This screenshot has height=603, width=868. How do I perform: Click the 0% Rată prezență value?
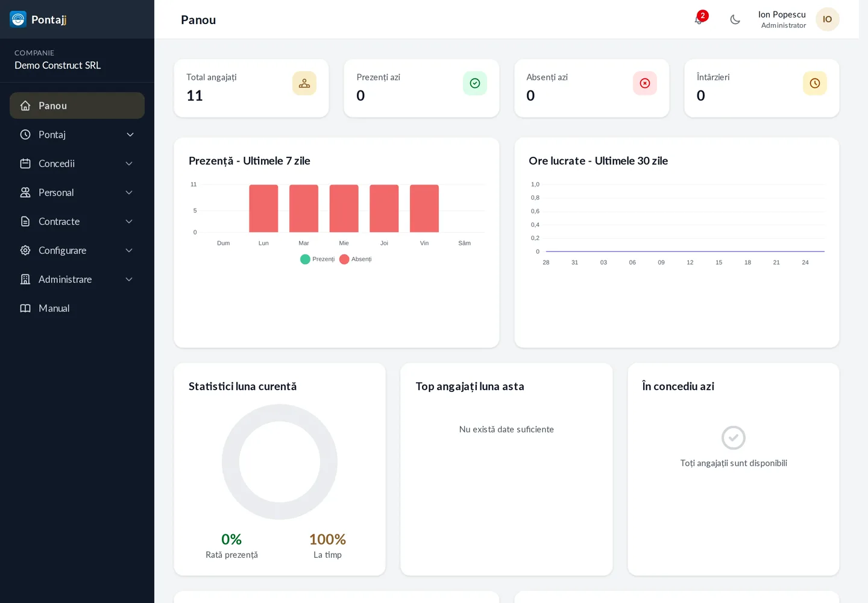(x=231, y=539)
